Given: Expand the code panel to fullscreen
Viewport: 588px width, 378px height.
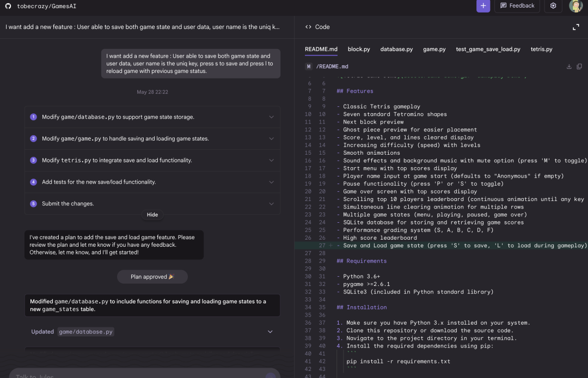Looking at the screenshot, I should tap(575, 27).
